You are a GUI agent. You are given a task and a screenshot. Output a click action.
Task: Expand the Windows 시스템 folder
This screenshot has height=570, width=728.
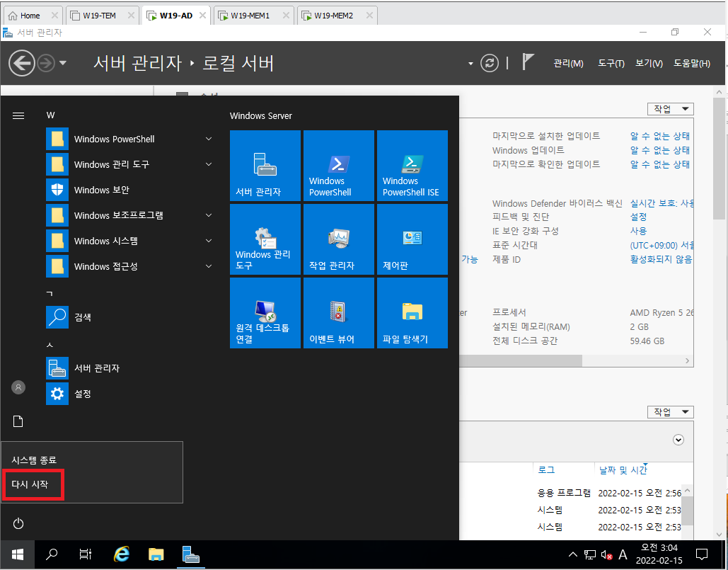click(209, 241)
